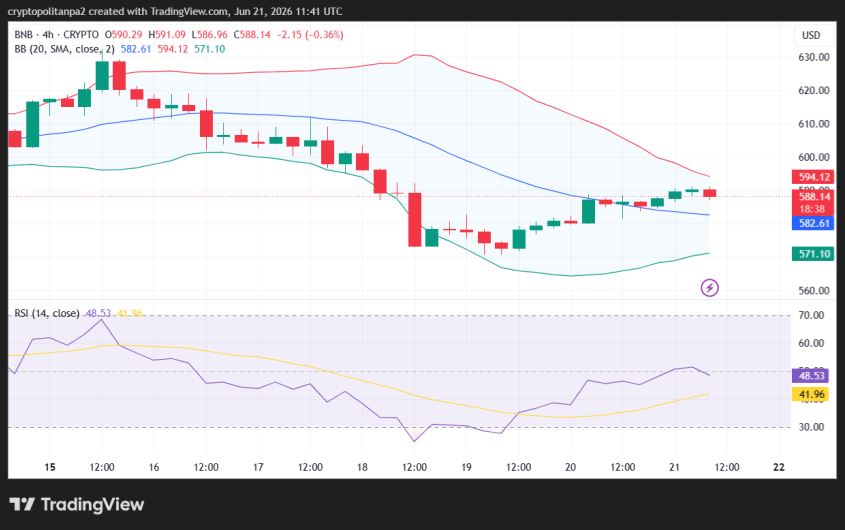
Task: Click the CRYPTO exchange label
Action: [81, 35]
